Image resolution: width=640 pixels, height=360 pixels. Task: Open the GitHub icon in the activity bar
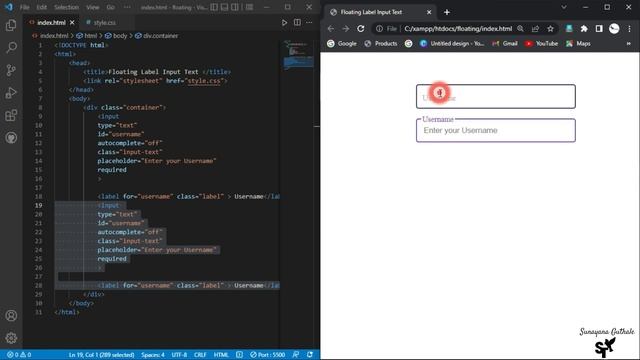[11, 138]
